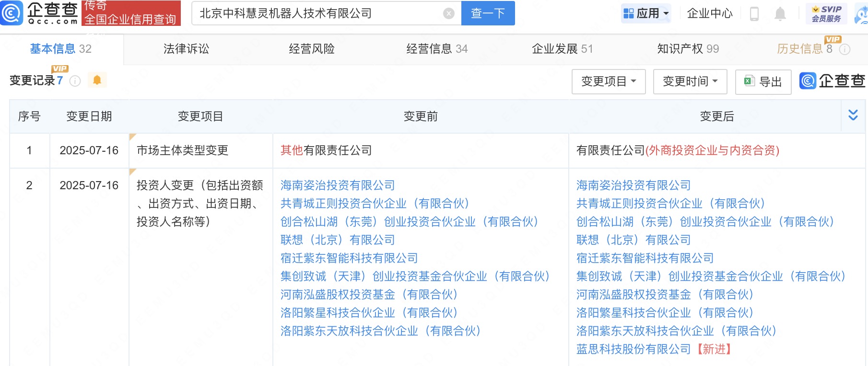Open 河南泓盛股权投资基金 in the 变更前 column
The height and width of the screenshot is (366, 868).
tap(369, 295)
